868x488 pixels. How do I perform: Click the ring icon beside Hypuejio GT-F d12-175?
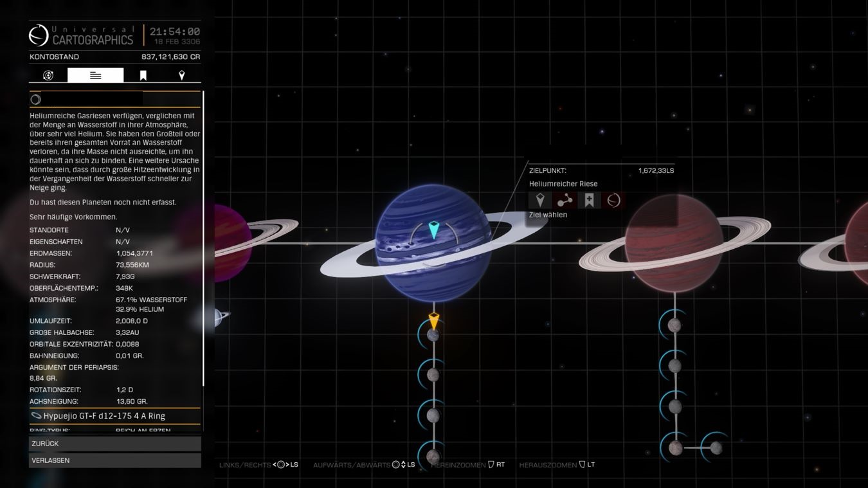(36, 416)
